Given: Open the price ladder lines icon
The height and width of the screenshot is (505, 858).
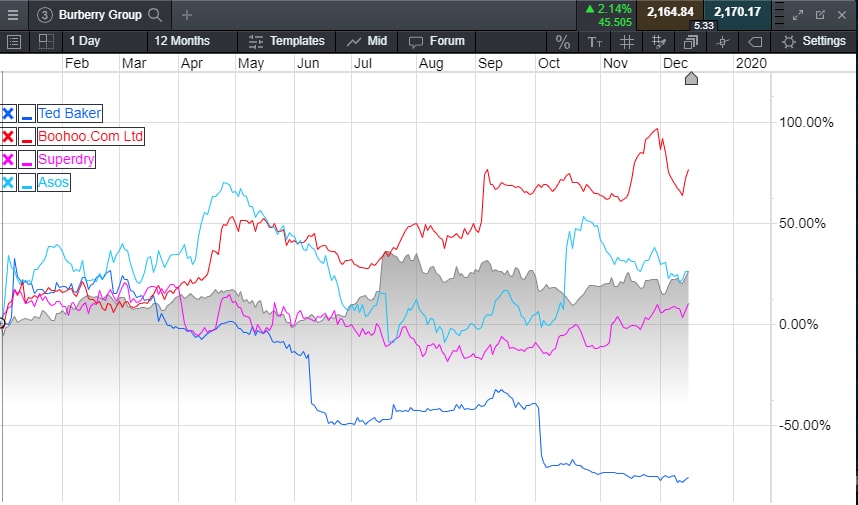Looking at the screenshot, I should pos(780,15).
